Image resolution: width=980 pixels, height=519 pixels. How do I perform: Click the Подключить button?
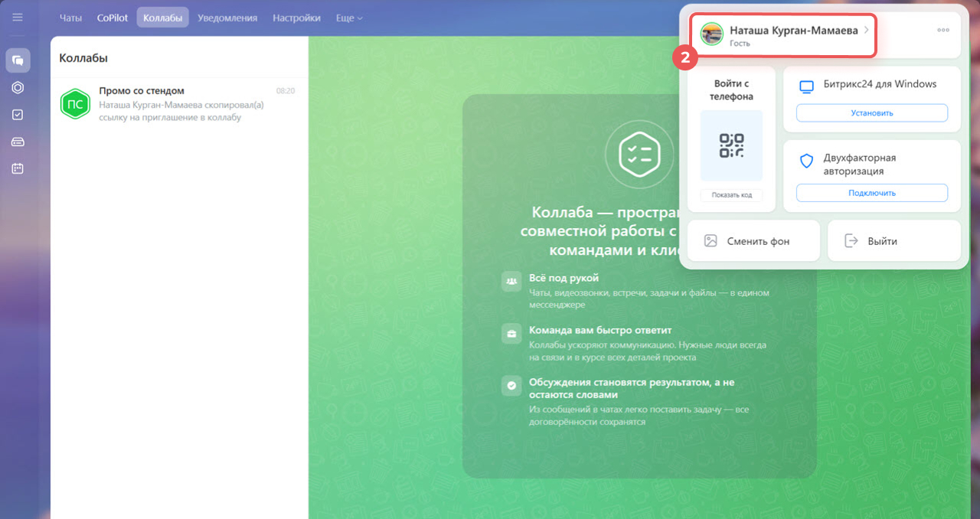(x=872, y=193)
